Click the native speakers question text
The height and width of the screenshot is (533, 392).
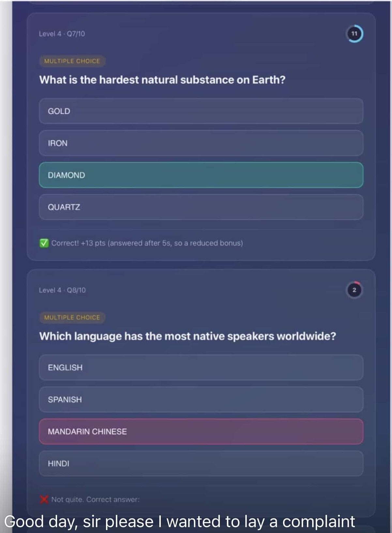click(188, 336)
